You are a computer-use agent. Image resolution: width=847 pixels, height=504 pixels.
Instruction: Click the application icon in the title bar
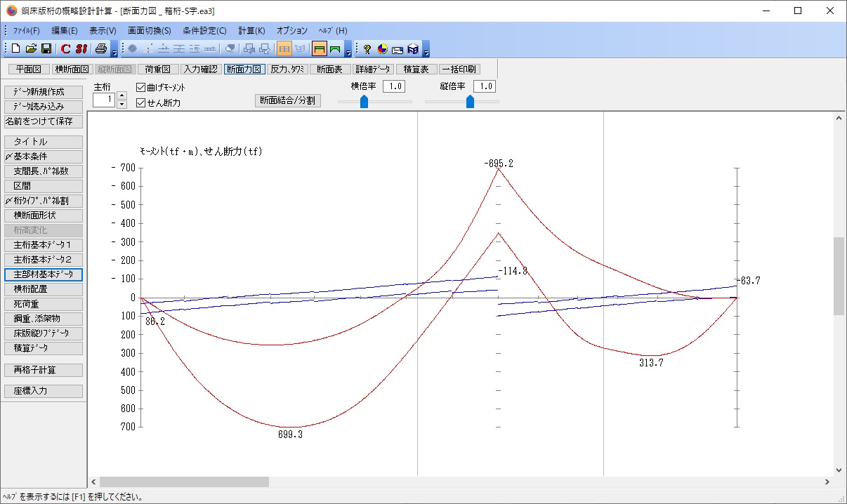(x=11, y=11)
